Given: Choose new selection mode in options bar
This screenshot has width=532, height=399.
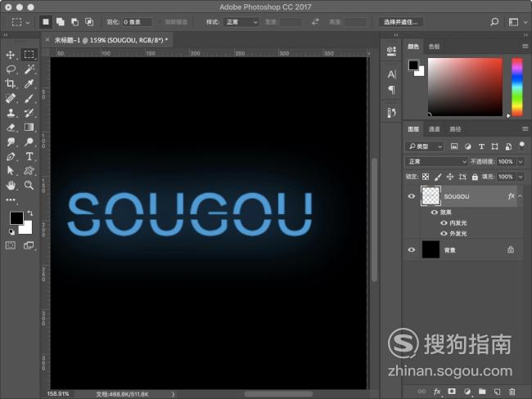Looking at the screenshot, I should click(46, 22).
